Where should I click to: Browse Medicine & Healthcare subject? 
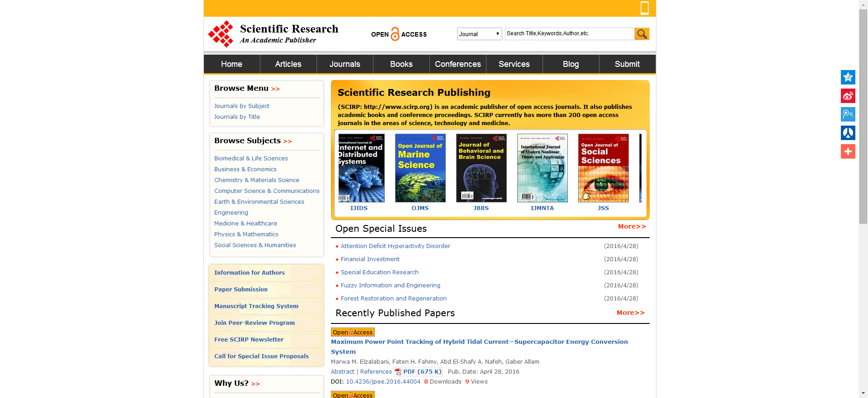pyautogui.click(x=245, y=224)
